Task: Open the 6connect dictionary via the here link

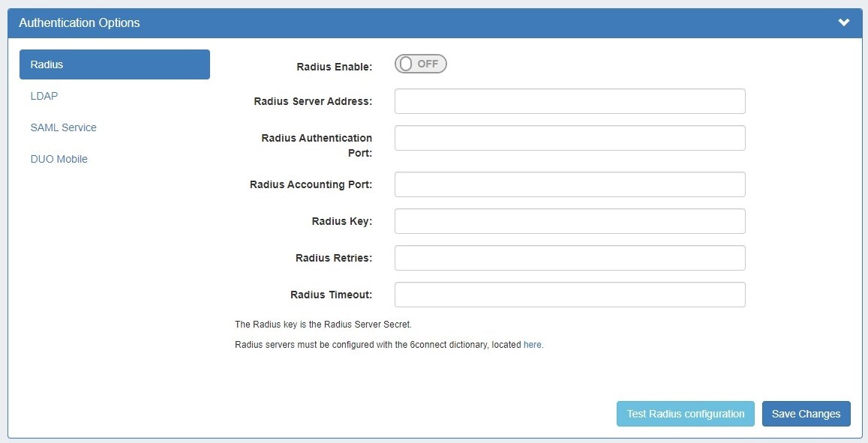Action: coord(532,344)
